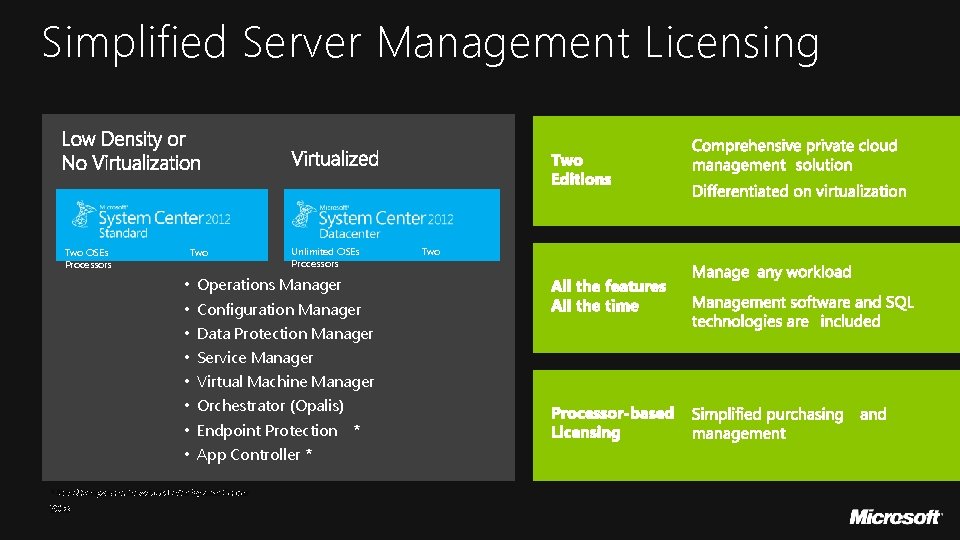Click the 'Configuration Manager' bullet
This screenshot has height=540, width=960.
pos(279,310)
